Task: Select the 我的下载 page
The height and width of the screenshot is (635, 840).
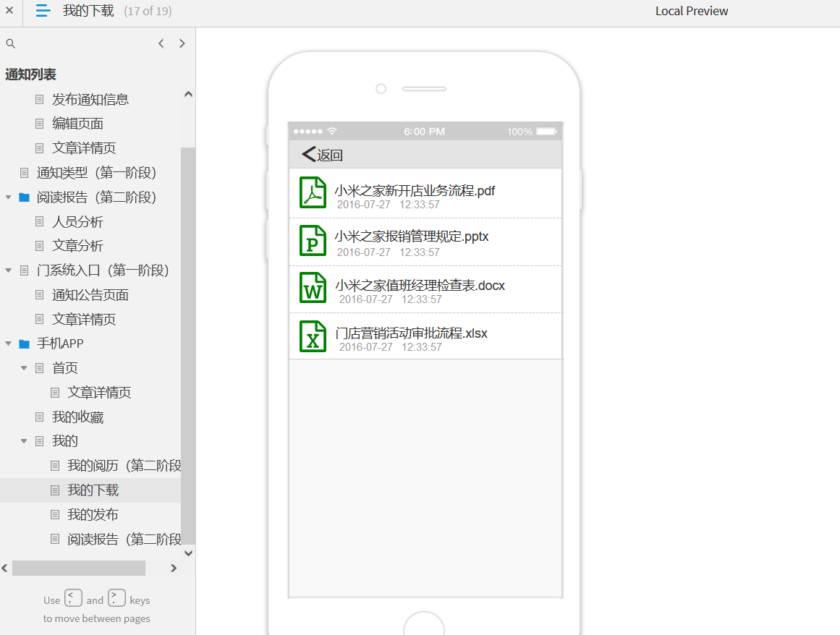Action: pos(93,490)
